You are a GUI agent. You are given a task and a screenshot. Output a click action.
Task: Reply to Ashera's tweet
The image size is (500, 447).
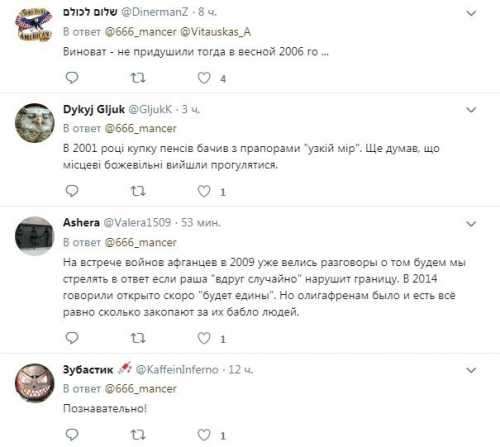coord(72,338)
